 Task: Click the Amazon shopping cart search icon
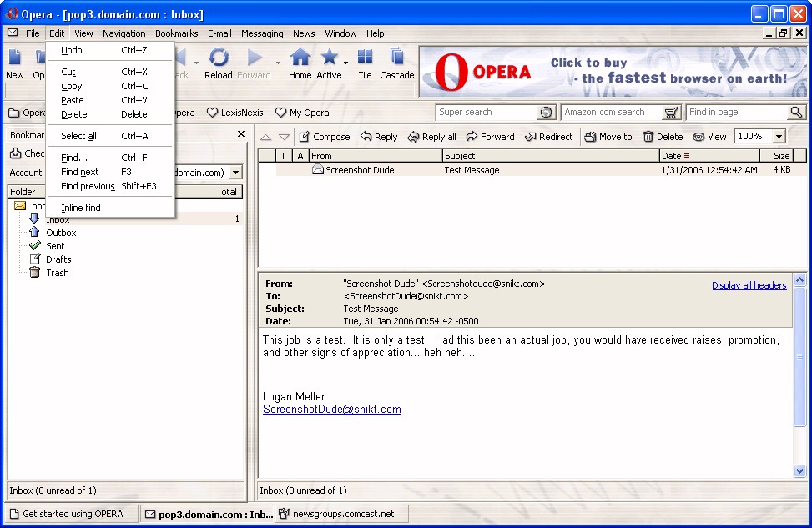tap(671, 113)
